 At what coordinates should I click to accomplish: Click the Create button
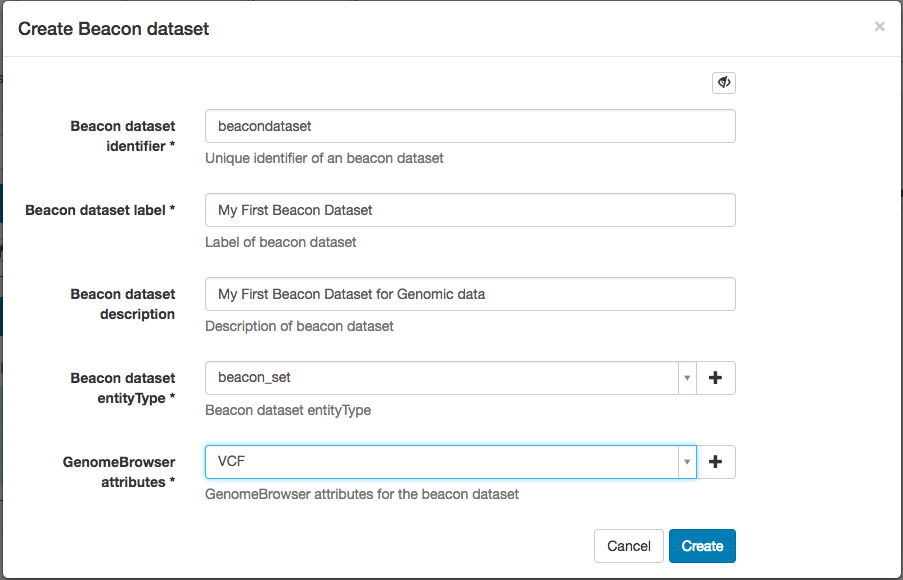pyautogui.click(x=701, y=546)
